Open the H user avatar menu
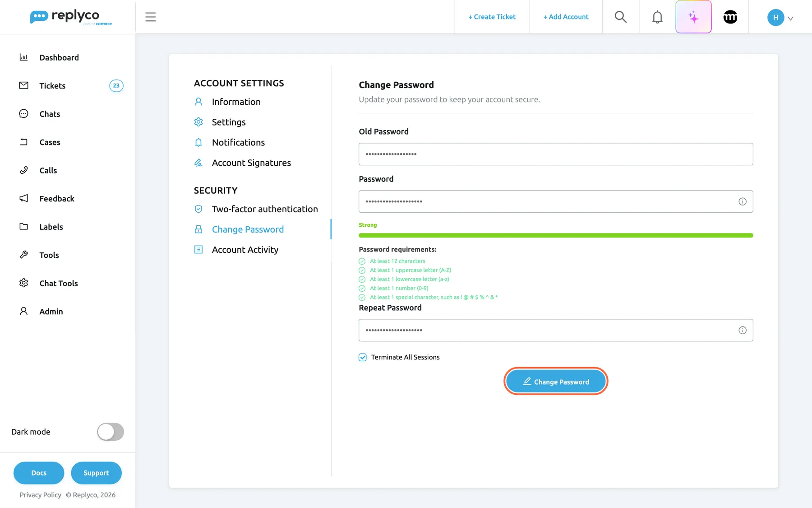The width and height of the screenshot is (812, 508). 775,18
